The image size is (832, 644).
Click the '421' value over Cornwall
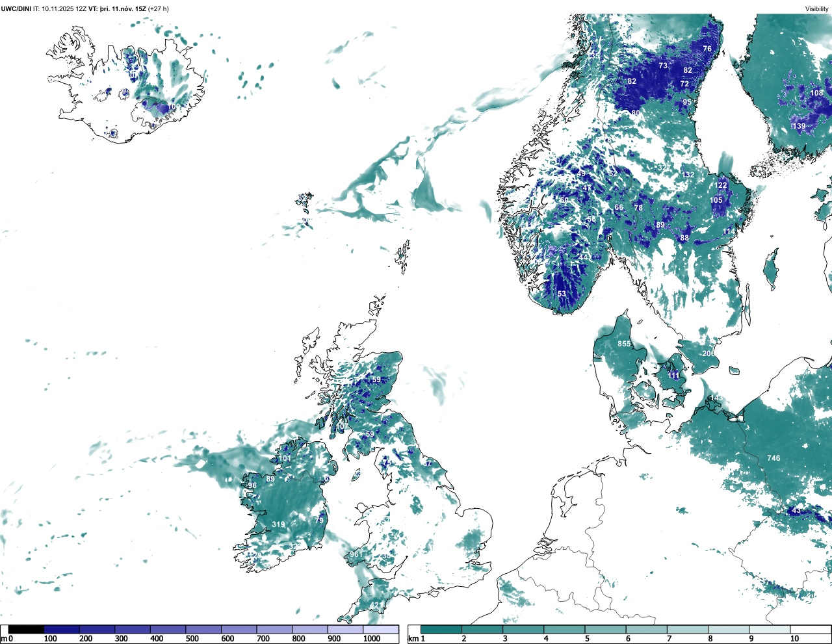click(x=376, y=605)
